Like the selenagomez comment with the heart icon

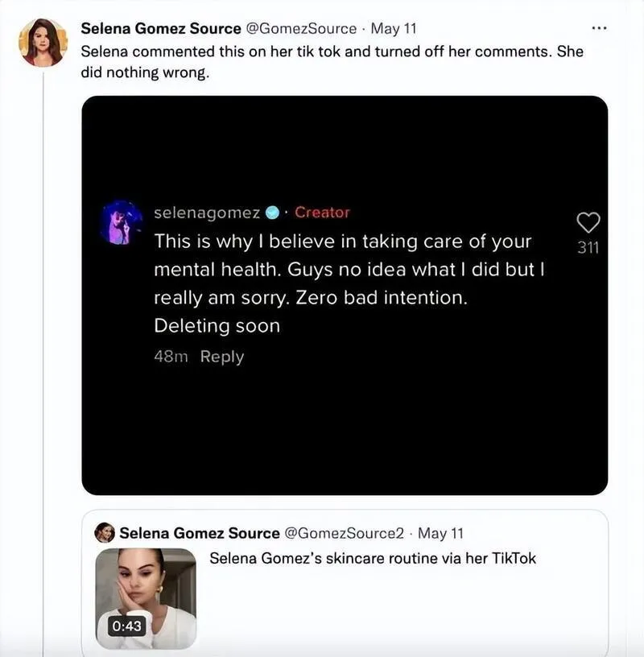pos(588,222)
